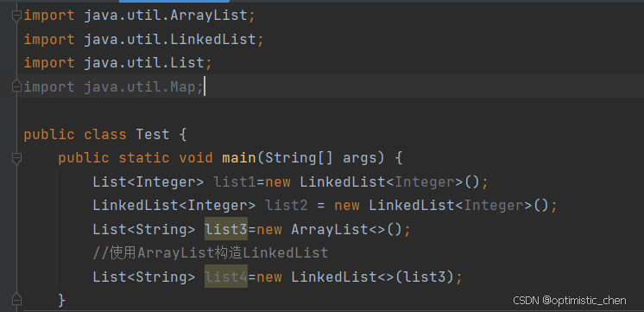Click LinkedList in the second import statement
The height and width of the screenshot is (312, 644).
pyautogui.click(x=213, y=40)
